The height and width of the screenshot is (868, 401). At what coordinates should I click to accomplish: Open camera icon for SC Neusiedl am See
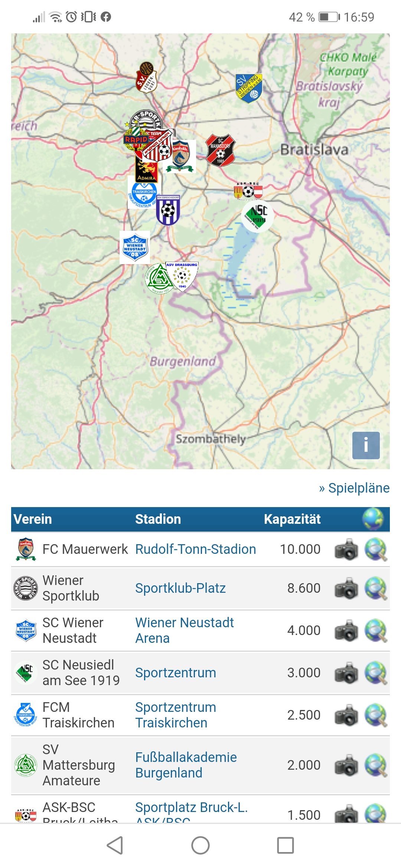coord(346,673)
